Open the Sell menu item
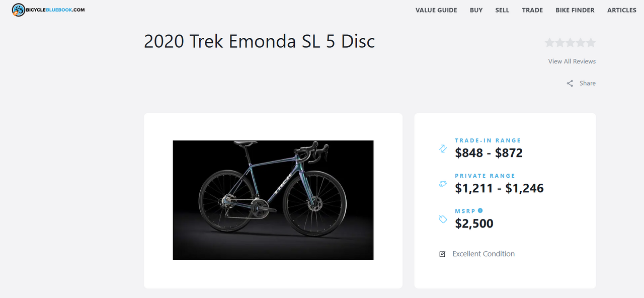644x298 pixels. coord(502,10)
